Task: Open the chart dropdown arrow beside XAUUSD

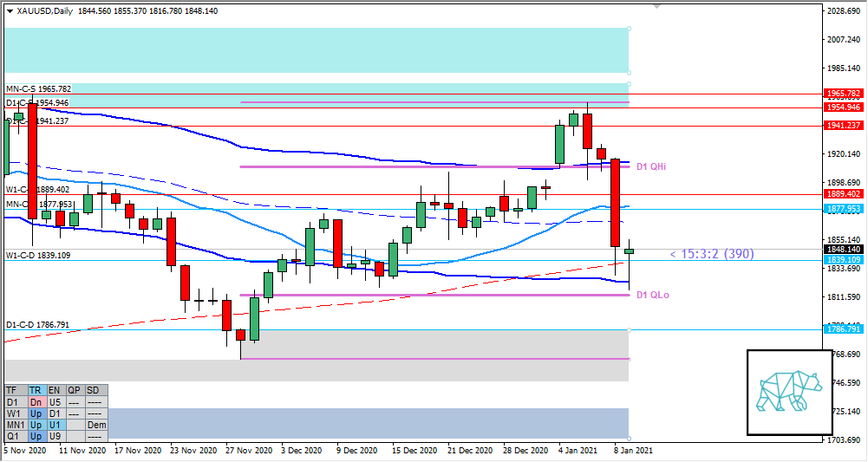Action: point(10,11)
